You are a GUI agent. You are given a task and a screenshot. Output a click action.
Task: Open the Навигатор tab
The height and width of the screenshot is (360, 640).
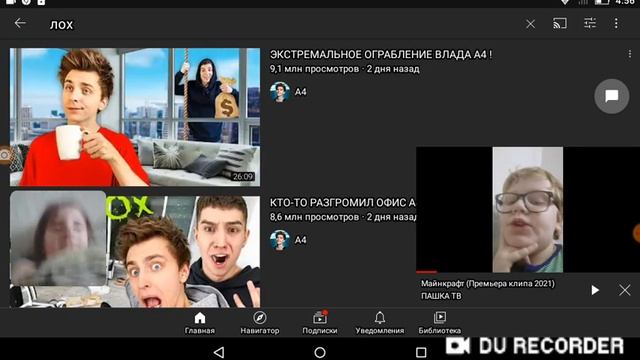click(x=260, y=323)
